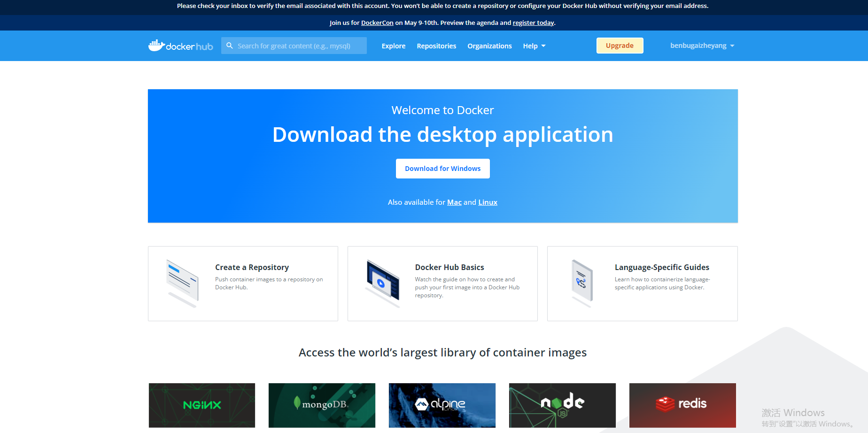Click 'Learn how to containerize' description text

pyautogui.click(x=662, y=283)
